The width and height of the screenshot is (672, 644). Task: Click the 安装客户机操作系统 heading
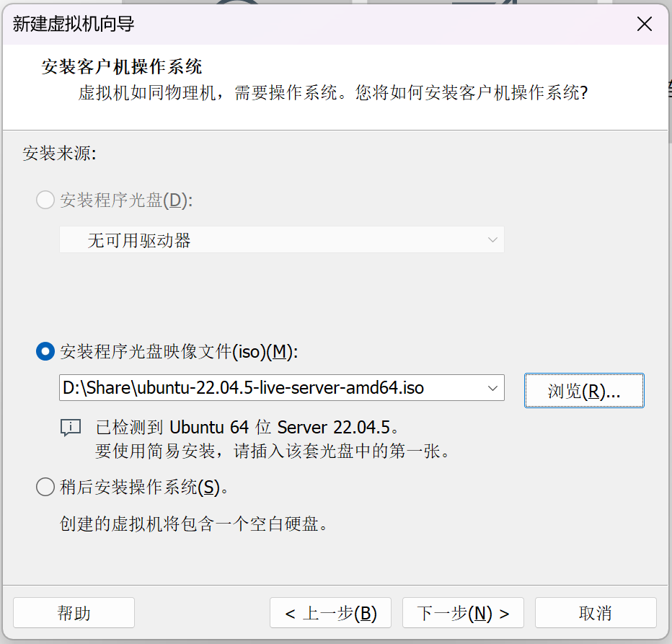point(122,67)
